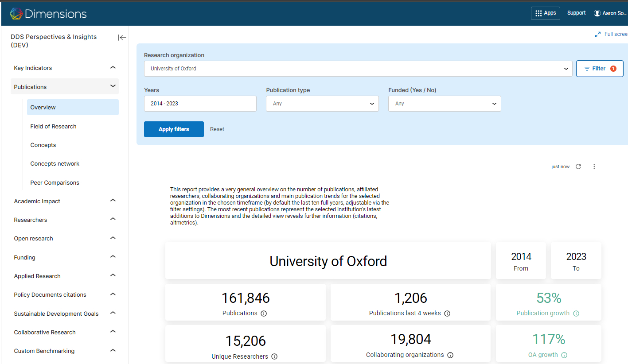Image resolution: width=628 pixels, height=364 pixels.
Task: Click the 19,804 collaborating organizations value
Action: coord(410,340)
